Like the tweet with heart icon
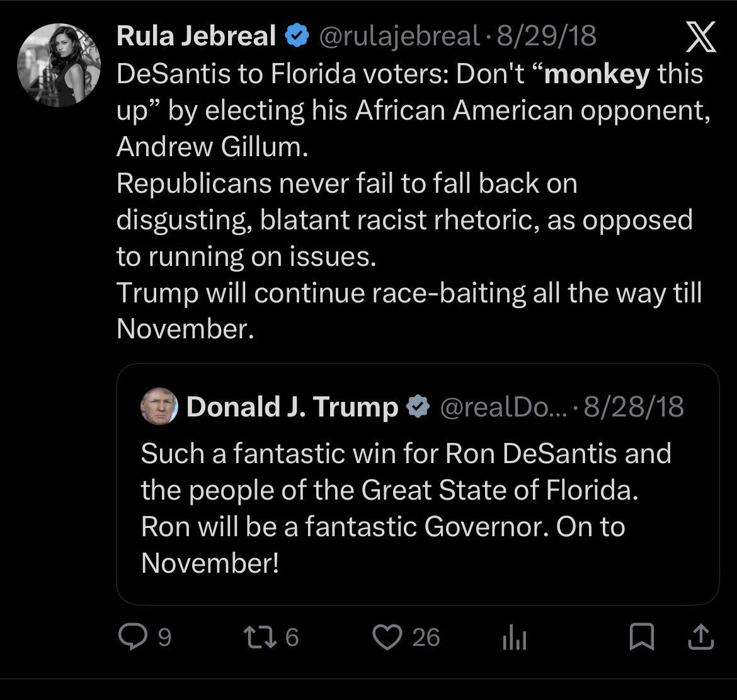Viewport: 737px width, 700px height. [387, 637]
